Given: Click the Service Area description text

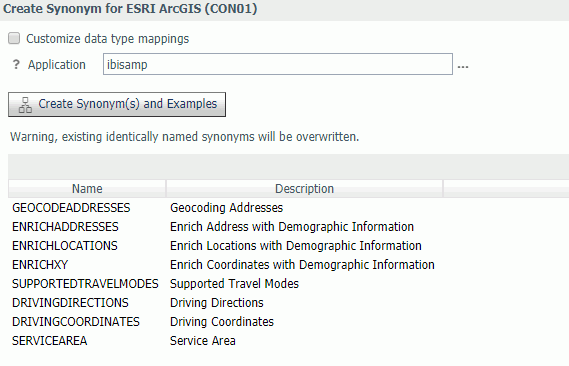Looking at the screenshot, I should 203,341.
